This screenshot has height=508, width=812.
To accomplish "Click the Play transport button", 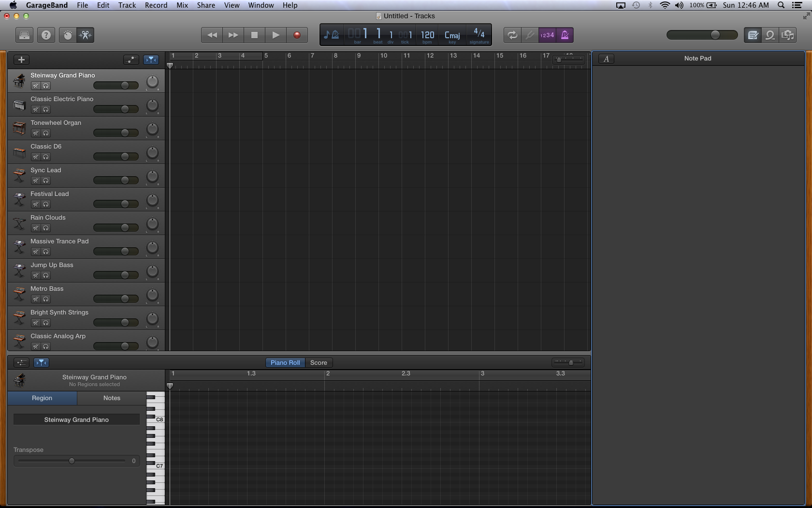I will coord(275,35).
